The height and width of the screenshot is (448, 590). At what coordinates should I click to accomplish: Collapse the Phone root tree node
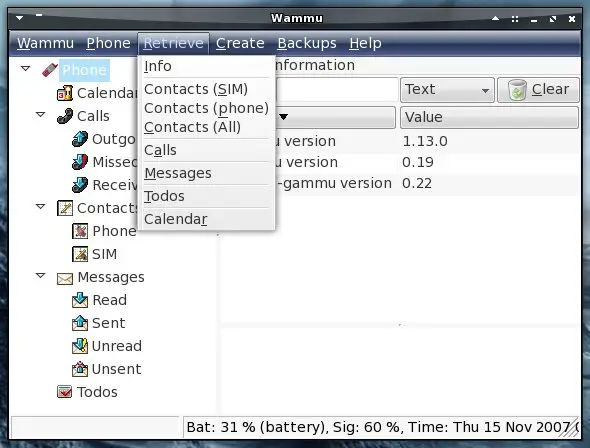point(26,68)
